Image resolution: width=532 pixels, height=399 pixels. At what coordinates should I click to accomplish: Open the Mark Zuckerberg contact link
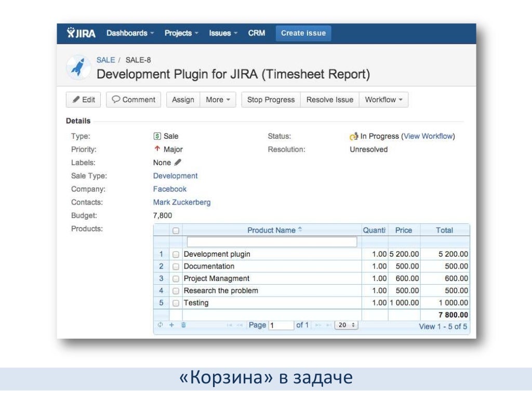pyautogui.click(x=181, y=202)
